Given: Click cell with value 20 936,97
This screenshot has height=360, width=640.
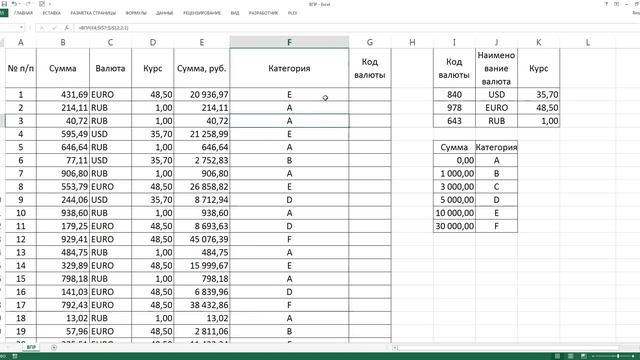Looking at the screenshot, I should (202, 95).
